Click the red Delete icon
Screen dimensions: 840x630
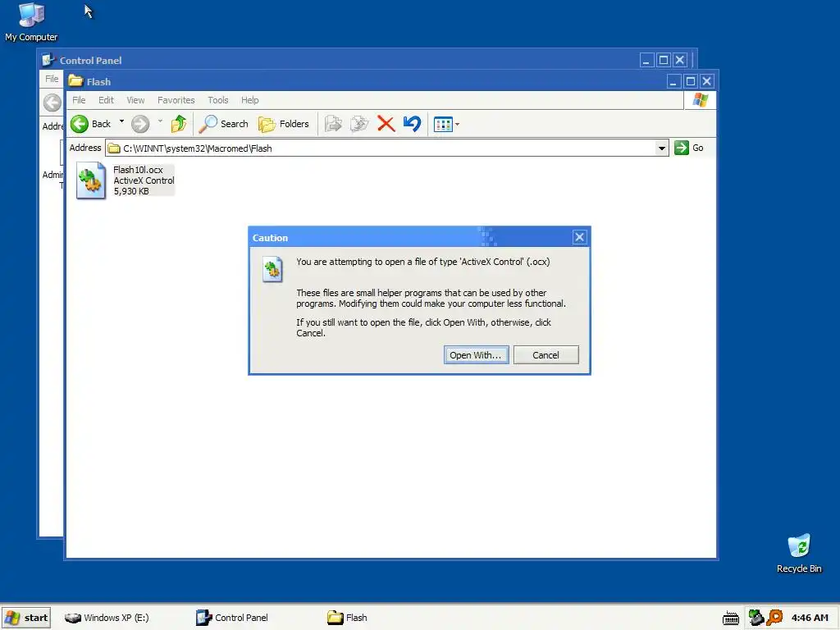click(x=386, y=124)
